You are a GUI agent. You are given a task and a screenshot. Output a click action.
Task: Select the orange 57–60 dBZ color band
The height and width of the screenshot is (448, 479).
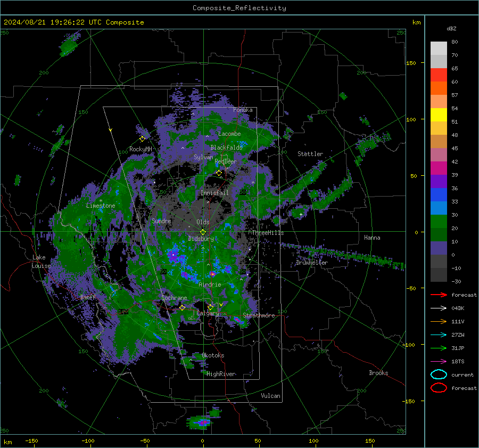click(x=439, y=88)
